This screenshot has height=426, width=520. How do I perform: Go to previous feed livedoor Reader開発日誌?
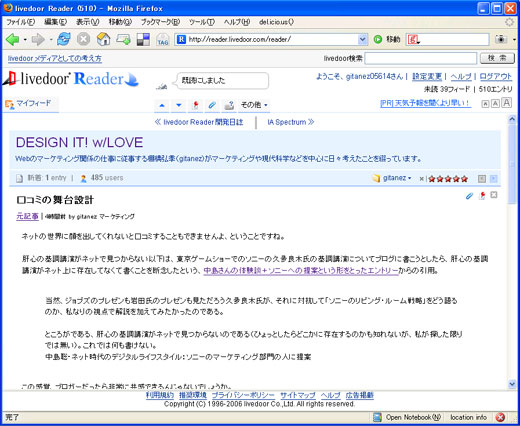[x=199, y=122]
